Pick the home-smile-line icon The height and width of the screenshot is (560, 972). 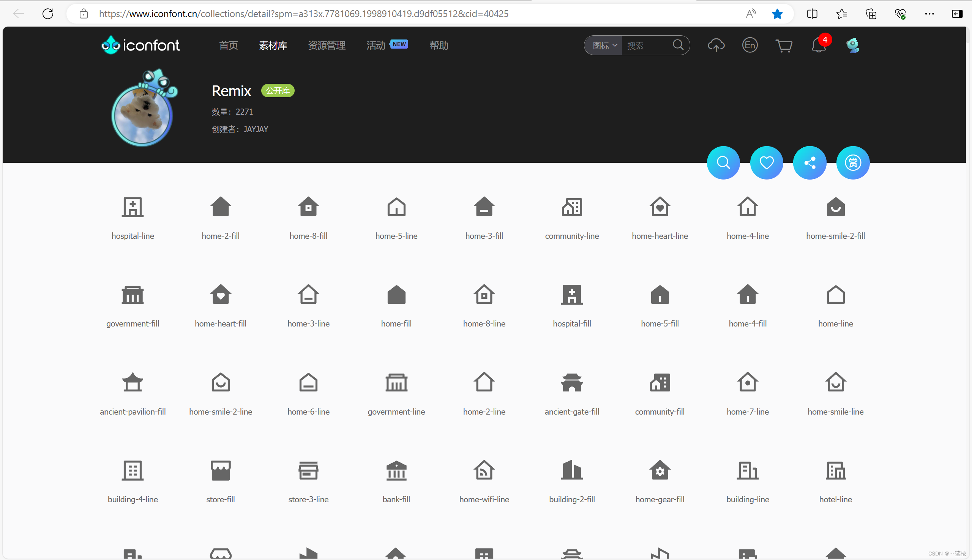(835, 382)
